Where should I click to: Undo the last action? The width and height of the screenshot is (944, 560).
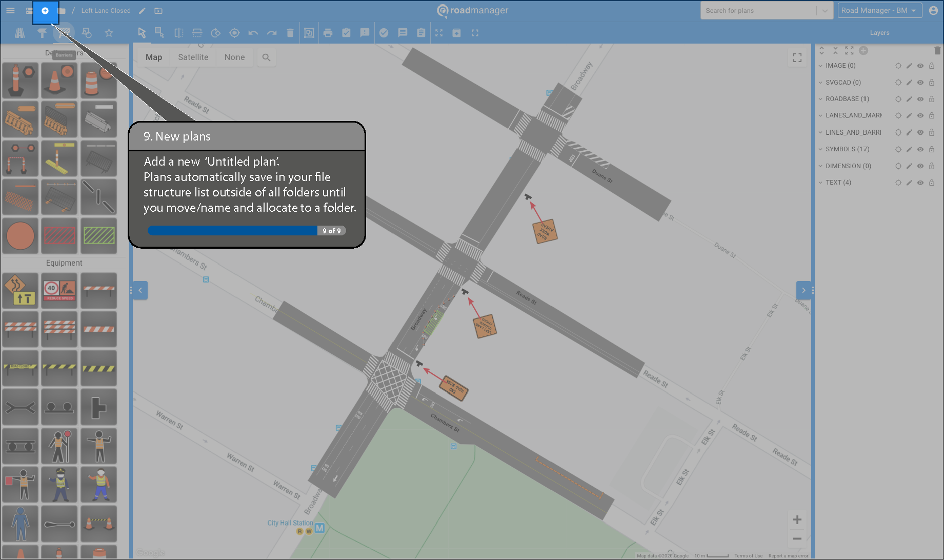pos(253,33)
